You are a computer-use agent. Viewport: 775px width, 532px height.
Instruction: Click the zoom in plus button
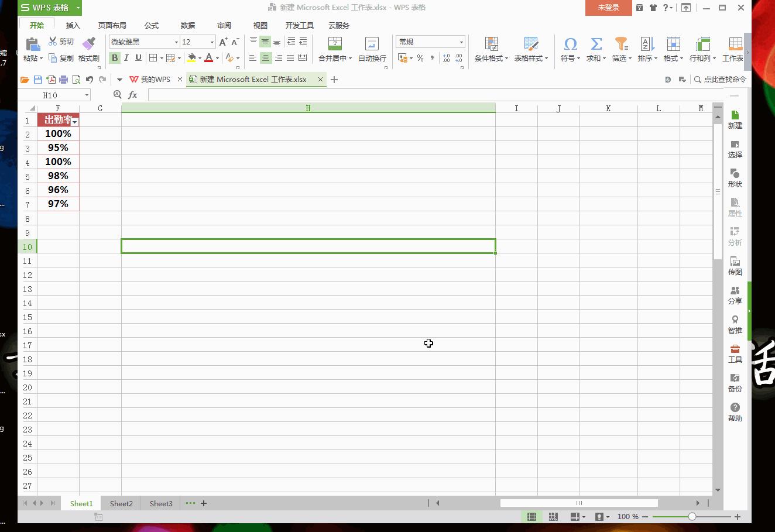[738, 517]
